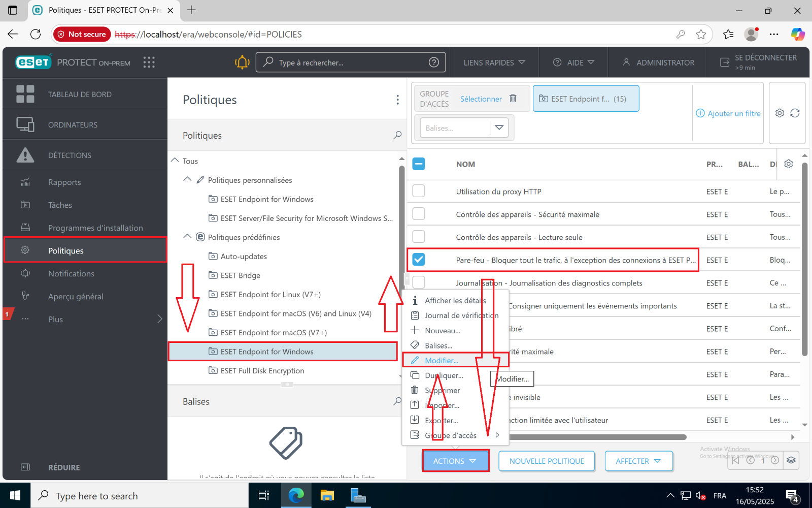Image resolution: width=812 pixels, height=508 pixels.
Task: Open Détections in the sidebar
Action: click(x=85, y=155)
